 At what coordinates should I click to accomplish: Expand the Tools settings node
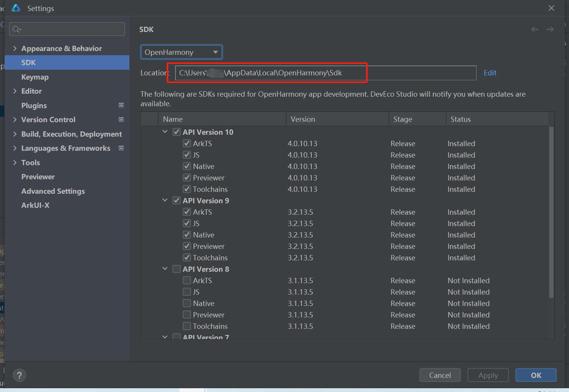pos(15,163)
